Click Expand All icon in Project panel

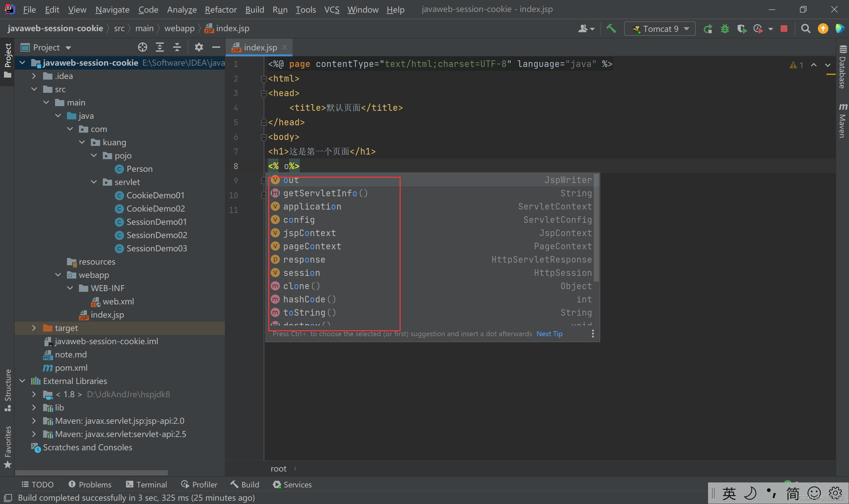click(160, 47)
